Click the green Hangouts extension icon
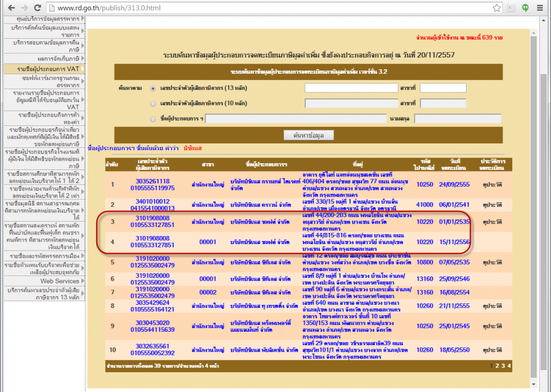This screenshot has height=392, width=551. click(x=525, y=9)
